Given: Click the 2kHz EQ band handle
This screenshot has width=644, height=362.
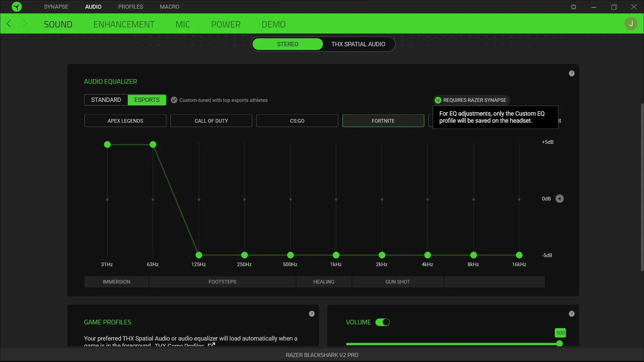Looking at the screenshot, I should coord(382,255).
